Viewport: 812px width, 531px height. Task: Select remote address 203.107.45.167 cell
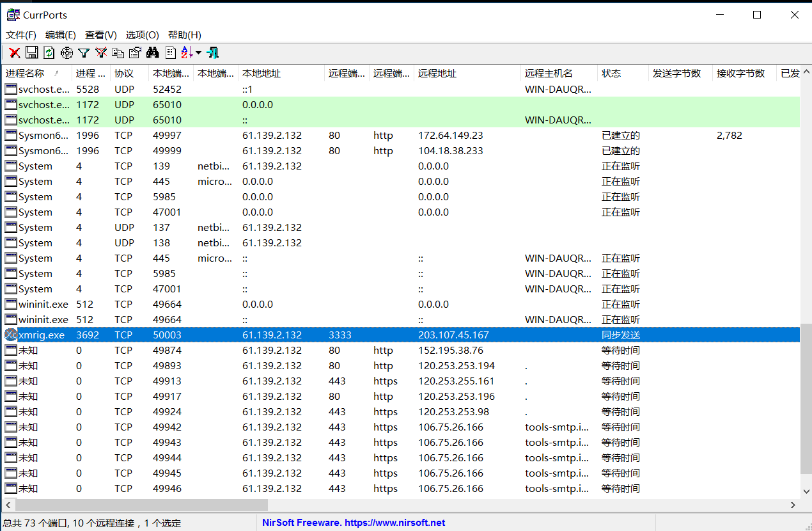[453, 335]
